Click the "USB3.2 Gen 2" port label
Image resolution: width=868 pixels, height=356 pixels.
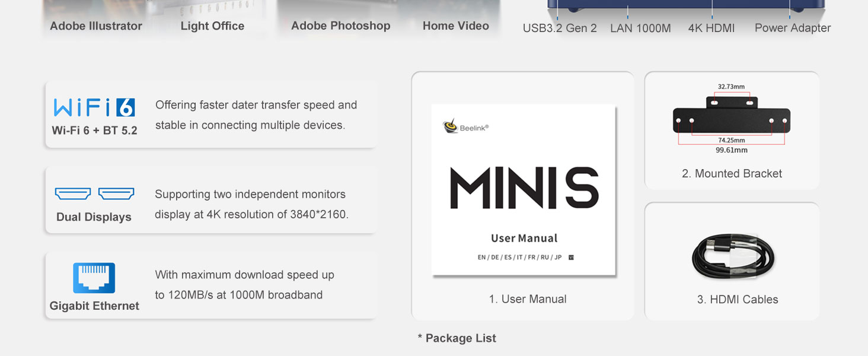[560, 28]
